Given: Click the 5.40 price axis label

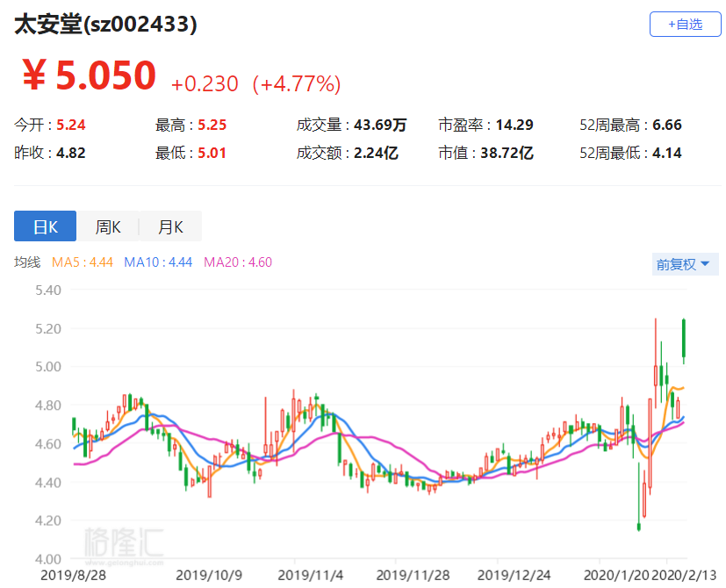Looking at the screenshot, I should (x=48, y=290).
